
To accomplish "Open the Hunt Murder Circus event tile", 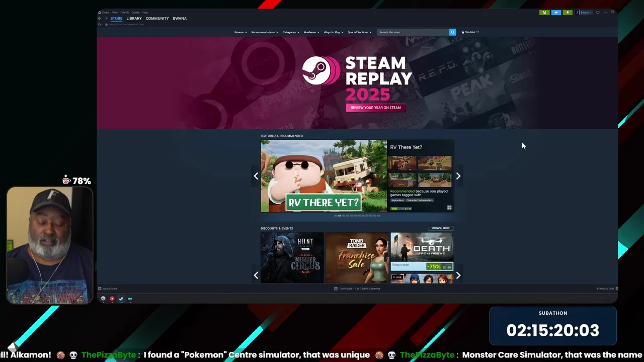I will (x=292, y=257).
